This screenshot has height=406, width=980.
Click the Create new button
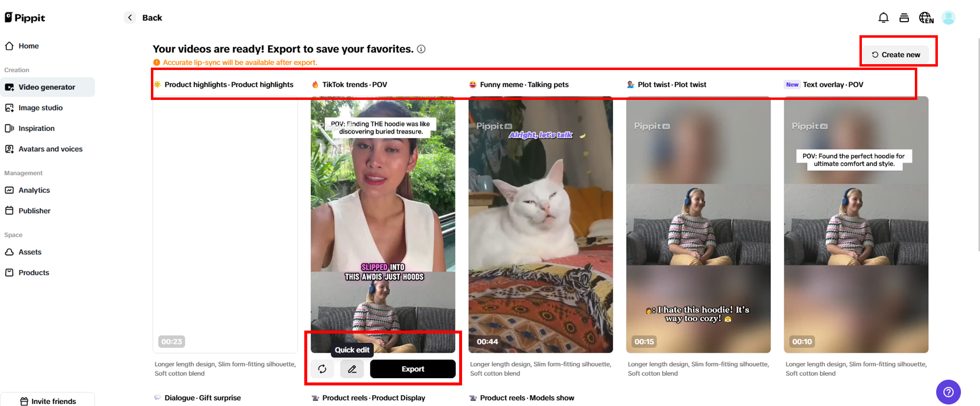pos(896,54)
